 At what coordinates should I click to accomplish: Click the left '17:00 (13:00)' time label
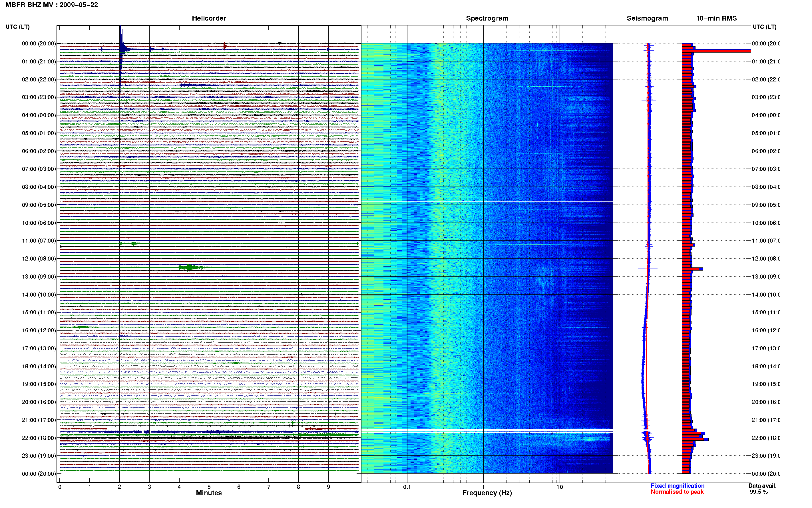tap(39, 348)
